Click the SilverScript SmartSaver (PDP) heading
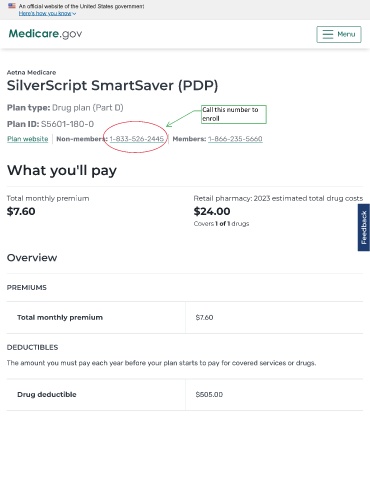 [x=113, y=86]
